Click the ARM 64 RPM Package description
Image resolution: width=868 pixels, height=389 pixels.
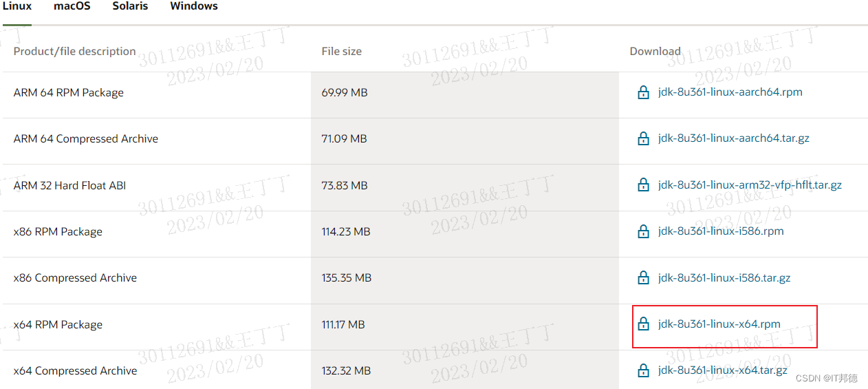pos(69,93)
